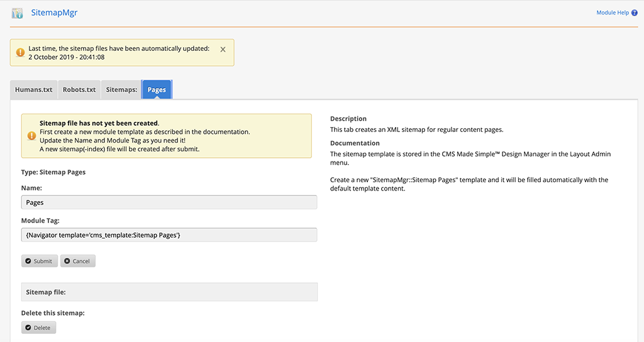Focus the Name input field
Image resolution: width=644 pixels, height=342 pixels.
click(169, 202)
